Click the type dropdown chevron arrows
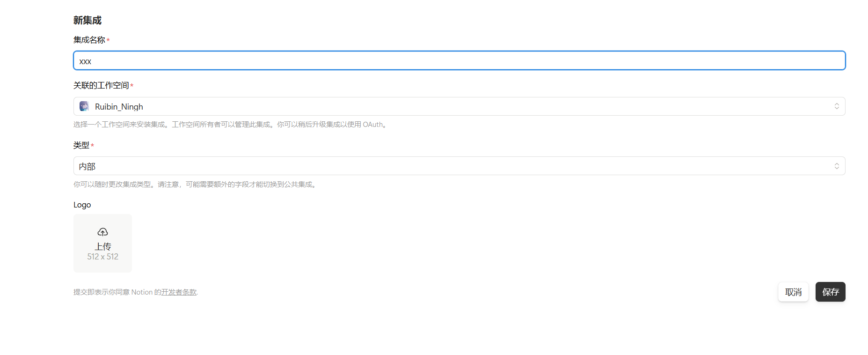Viewport: 868px width, 355px height. tap(837, 166)
